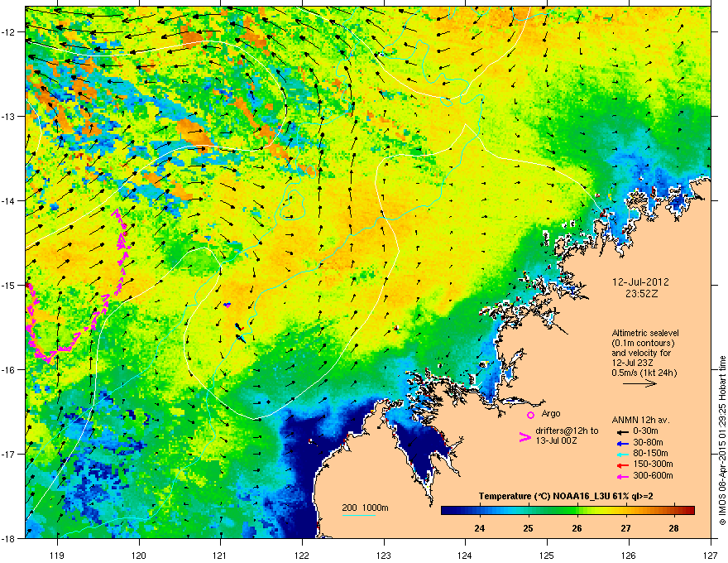
Task: Click the colorbar tick label '24'
Action: pos(480,528)
